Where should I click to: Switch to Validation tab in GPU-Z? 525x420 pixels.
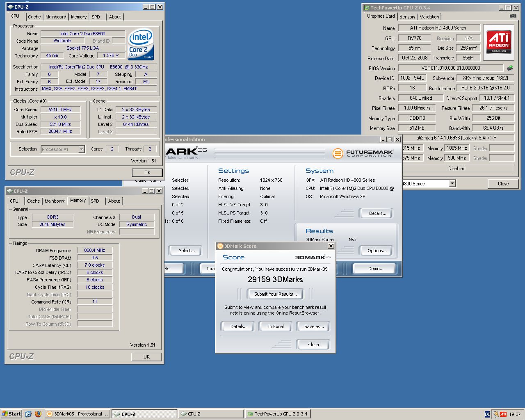(429, 17)
